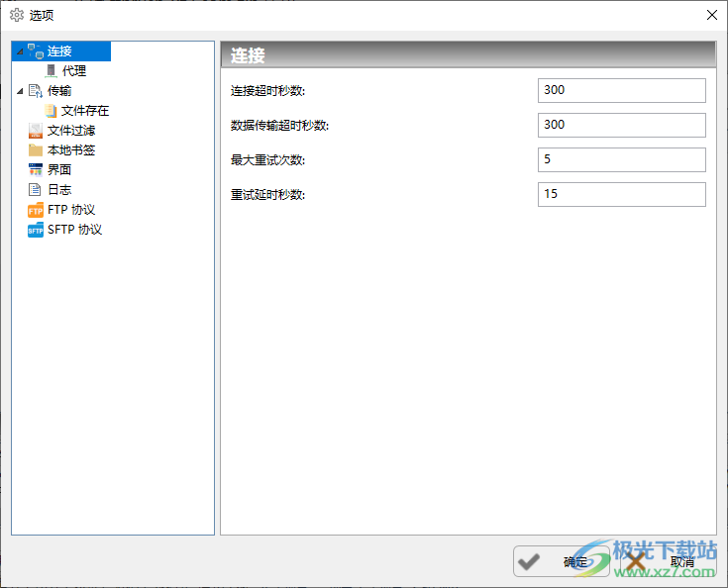Click the 日志 log document icon
The image size is (728, 588).
[x=35, y=189]
